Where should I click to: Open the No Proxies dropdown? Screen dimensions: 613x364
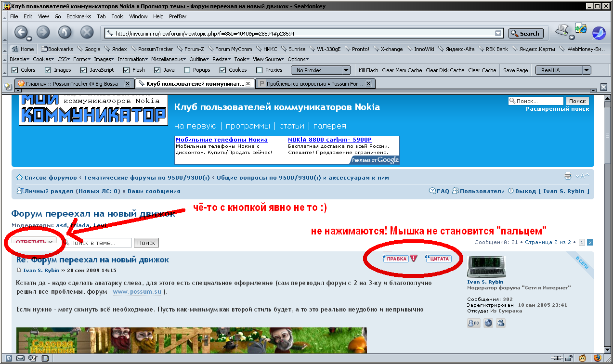tap(320, 70)
